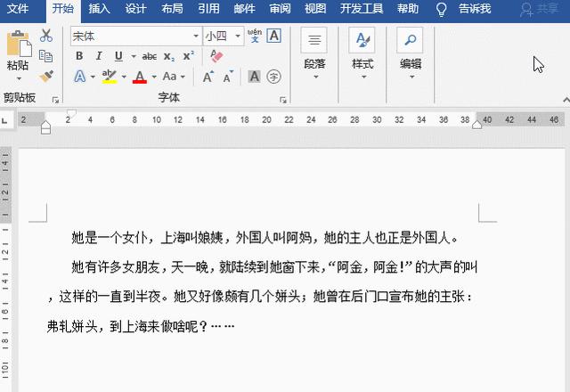Click the Paste clipboard icon
570x392 pixels.
tap(19, 44)
